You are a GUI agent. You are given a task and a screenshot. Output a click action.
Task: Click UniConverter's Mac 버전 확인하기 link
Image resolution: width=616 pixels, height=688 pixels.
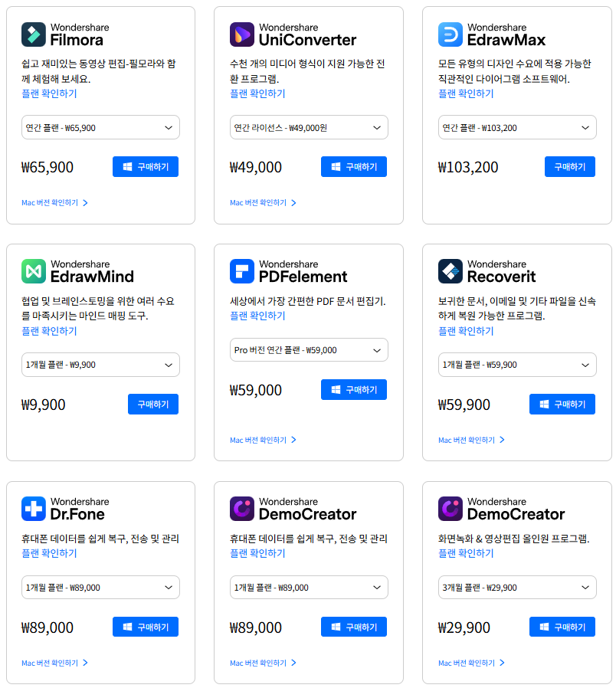264,203
